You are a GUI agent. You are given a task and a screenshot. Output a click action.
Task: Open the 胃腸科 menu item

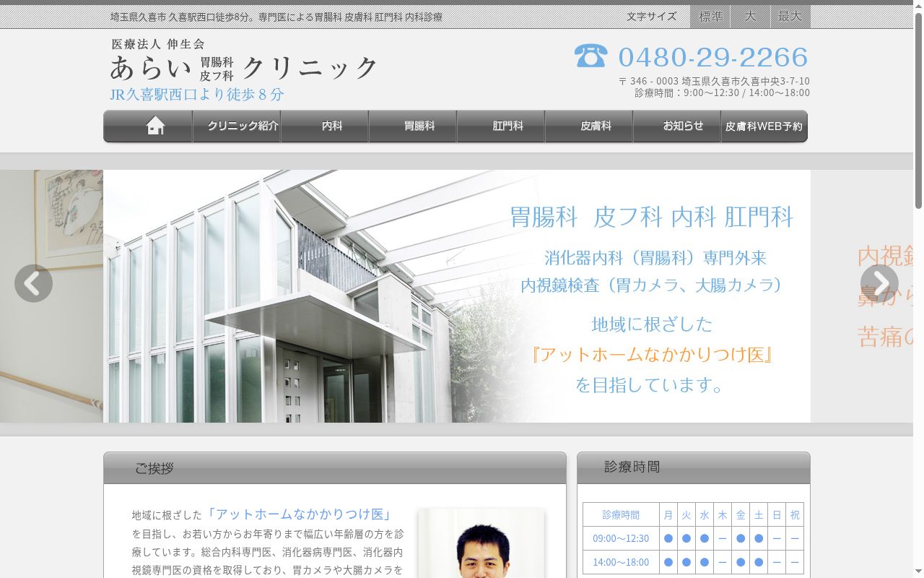point(413,126)
